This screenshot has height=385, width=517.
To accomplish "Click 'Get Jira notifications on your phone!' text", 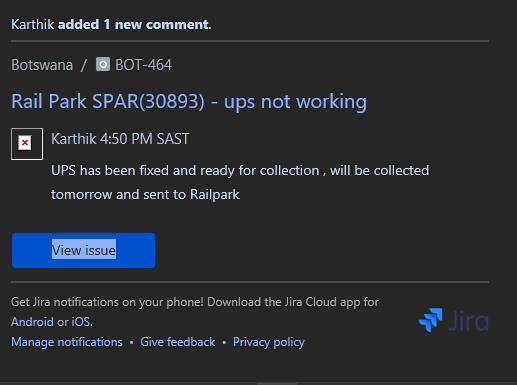I will (x=107, y=302).
